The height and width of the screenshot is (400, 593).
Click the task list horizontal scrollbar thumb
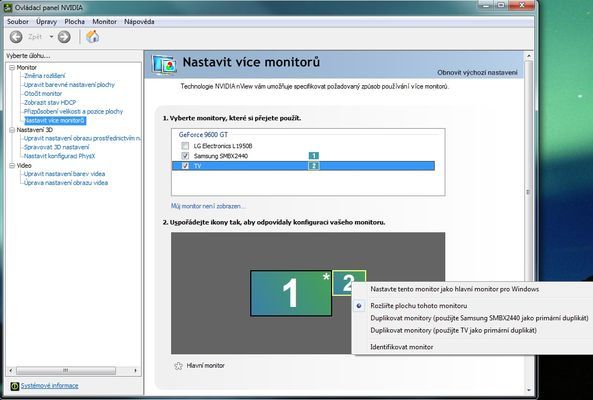click(x=66, y=371)
